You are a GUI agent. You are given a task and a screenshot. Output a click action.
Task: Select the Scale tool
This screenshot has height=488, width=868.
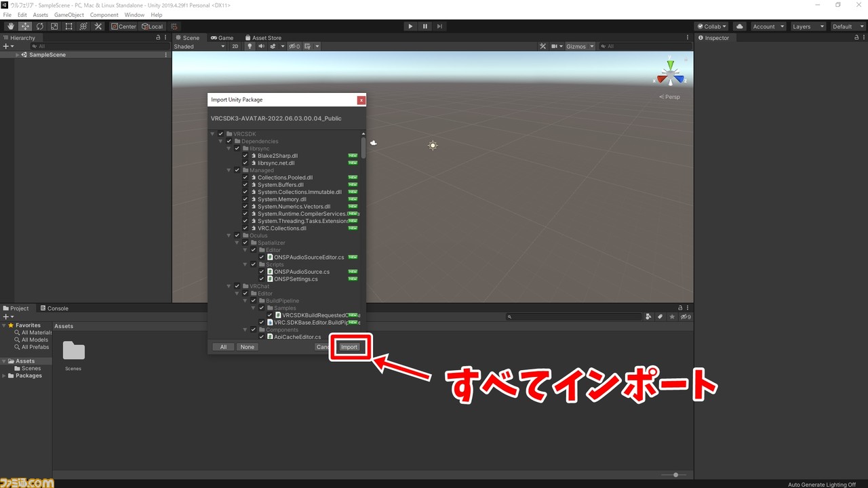(x=54, y=26)
